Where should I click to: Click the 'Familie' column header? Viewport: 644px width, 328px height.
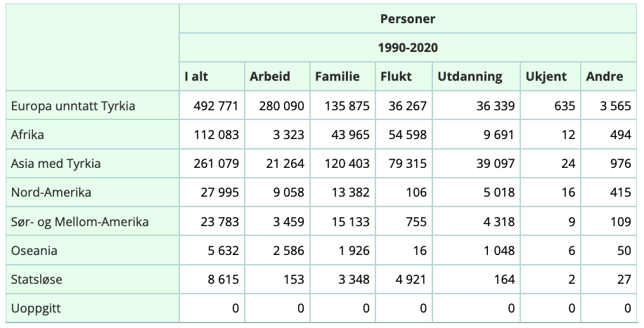pyautogui.click(x=337, y=77)
